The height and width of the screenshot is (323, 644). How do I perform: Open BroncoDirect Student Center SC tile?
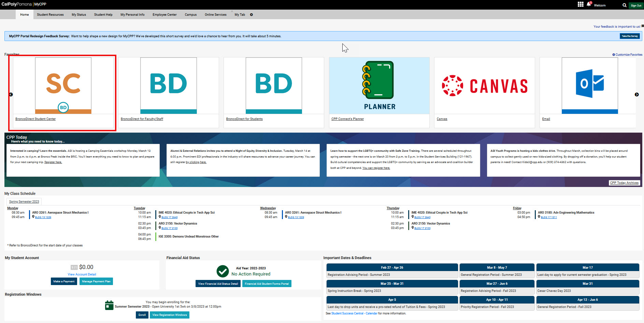63,85
